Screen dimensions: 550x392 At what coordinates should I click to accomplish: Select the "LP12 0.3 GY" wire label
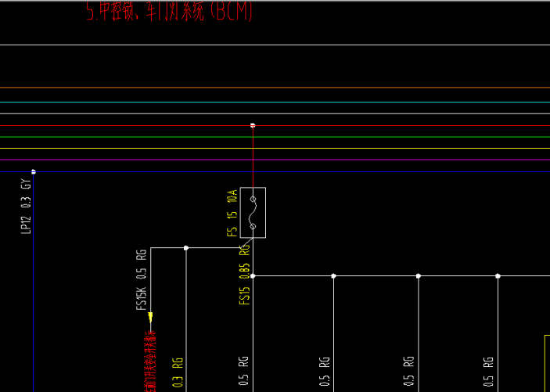pyautogui.click(x=26, y=206)
